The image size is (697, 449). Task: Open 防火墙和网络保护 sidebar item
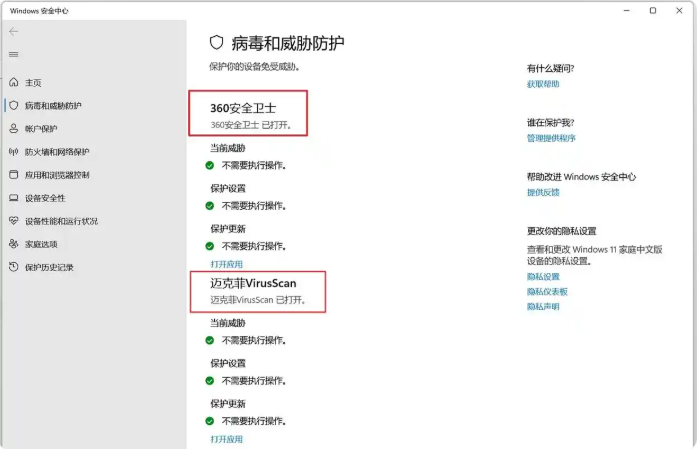click(x=57, y=152)
